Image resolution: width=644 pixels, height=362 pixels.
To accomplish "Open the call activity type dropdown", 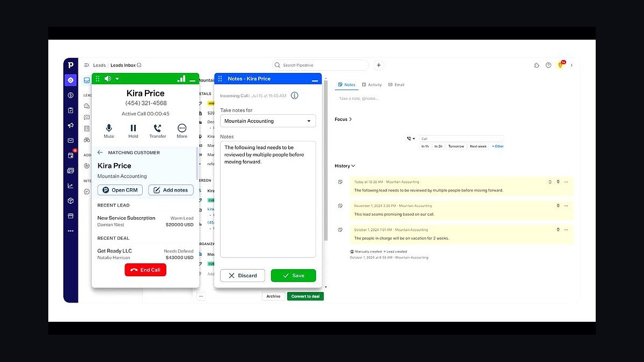I will [x=411, y=138].
